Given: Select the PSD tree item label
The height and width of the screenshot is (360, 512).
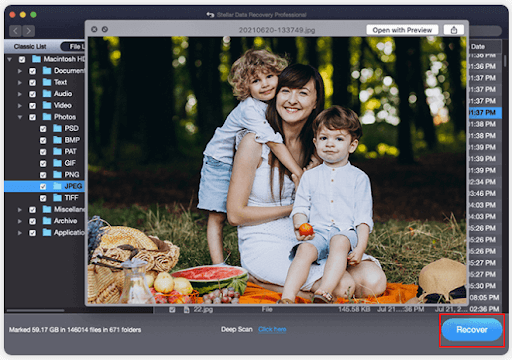Looking at the screenshot, I should click(x=71, y=128).
